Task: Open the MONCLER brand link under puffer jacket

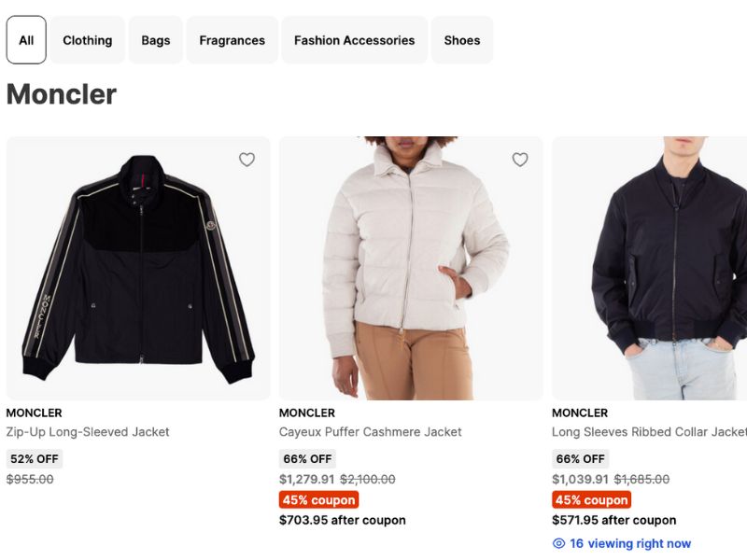Action: click(305, 412)
